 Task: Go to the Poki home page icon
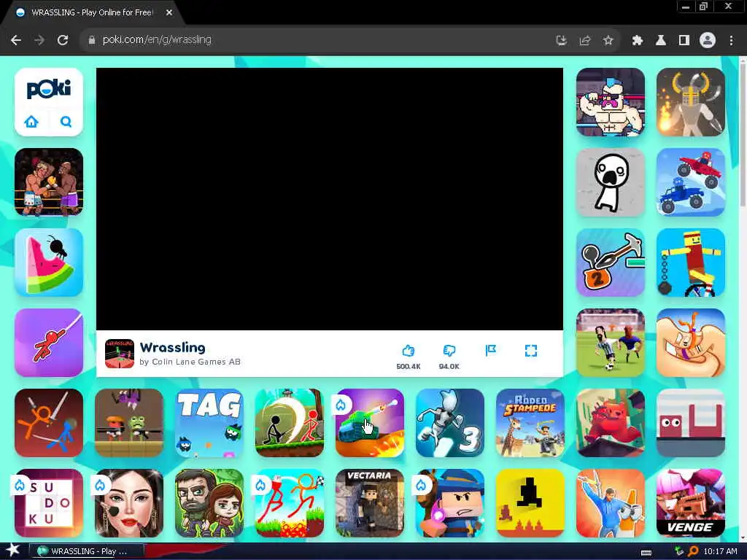coord(31,122)
